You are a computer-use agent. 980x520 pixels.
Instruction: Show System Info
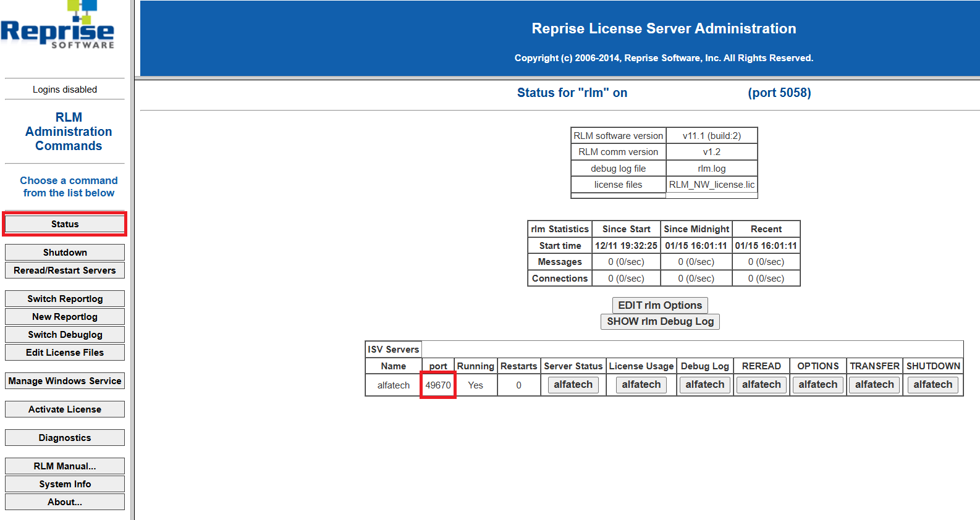[65, 484]
